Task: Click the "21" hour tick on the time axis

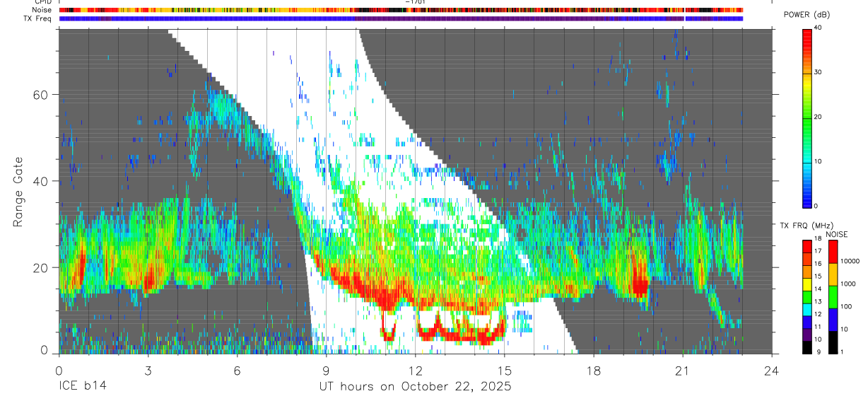Action: (682, 370)
